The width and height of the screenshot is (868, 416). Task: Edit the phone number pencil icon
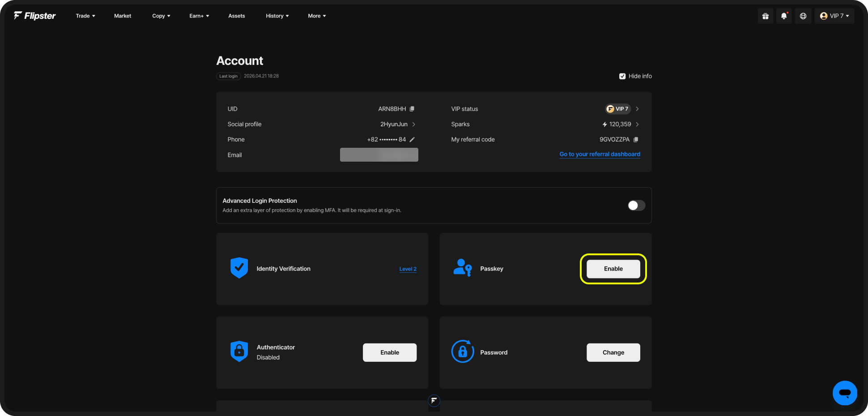412,139
